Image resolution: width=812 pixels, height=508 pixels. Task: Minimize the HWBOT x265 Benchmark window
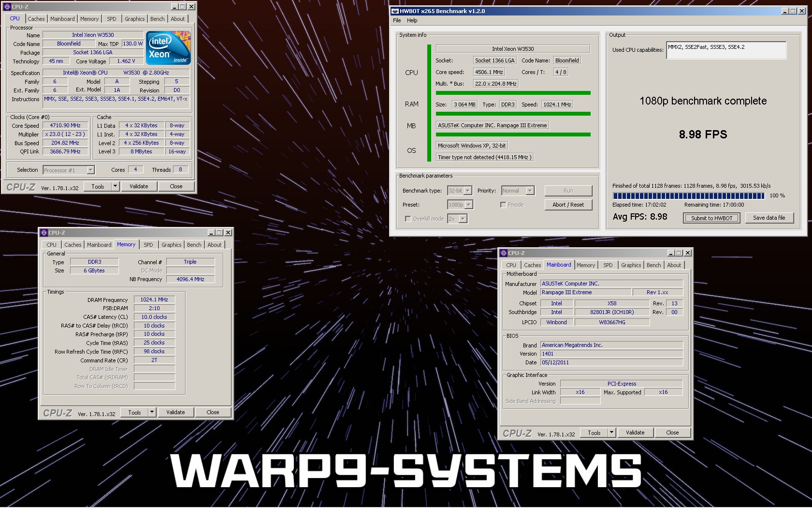785,11
